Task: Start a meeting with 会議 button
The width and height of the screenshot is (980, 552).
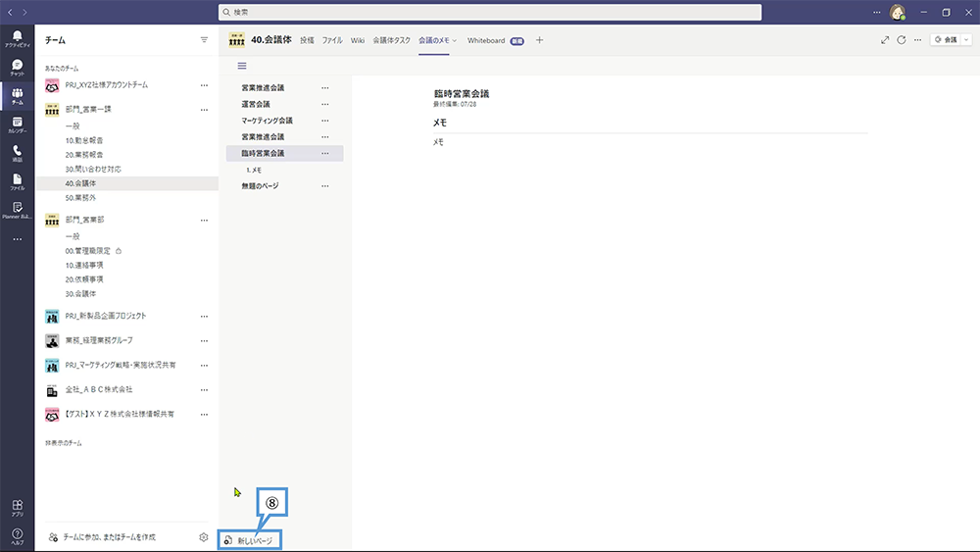Action: pos(946,40)
